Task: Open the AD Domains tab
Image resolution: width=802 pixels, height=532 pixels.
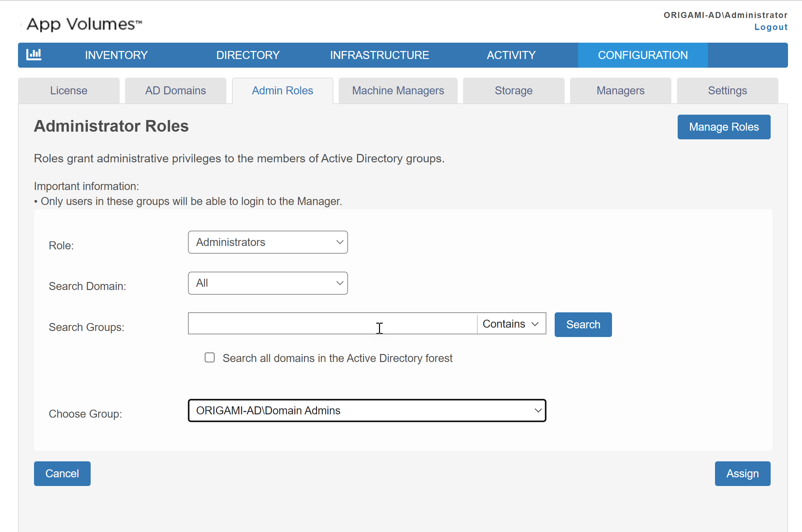Action: tap(176, 91)
